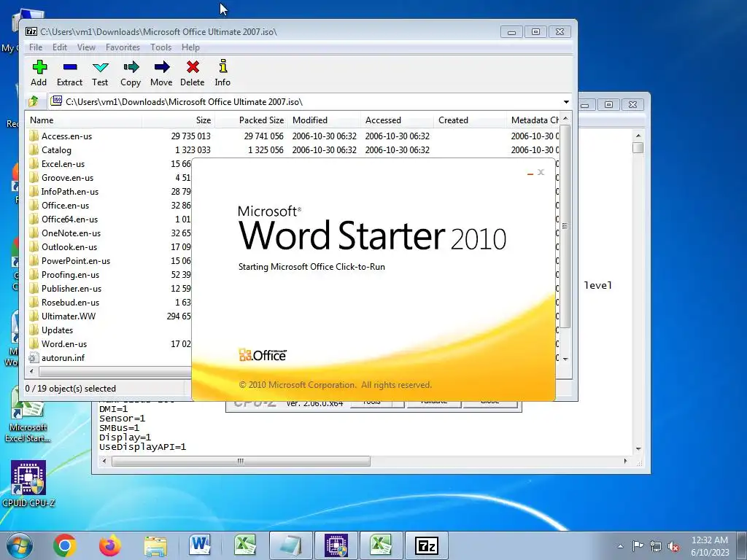Sort by Modified column header
The height and width of the screenshot is (560, 747).
pos(325,120)
